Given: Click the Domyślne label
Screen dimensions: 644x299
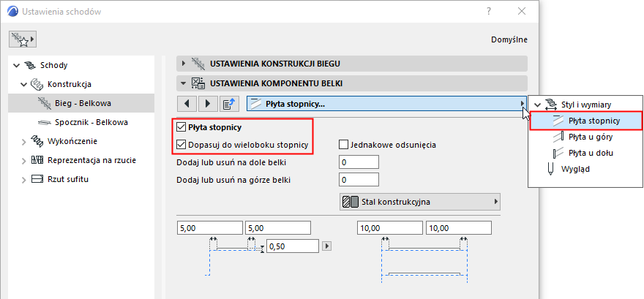Looking at the screenshot, I should click(509, 39).
